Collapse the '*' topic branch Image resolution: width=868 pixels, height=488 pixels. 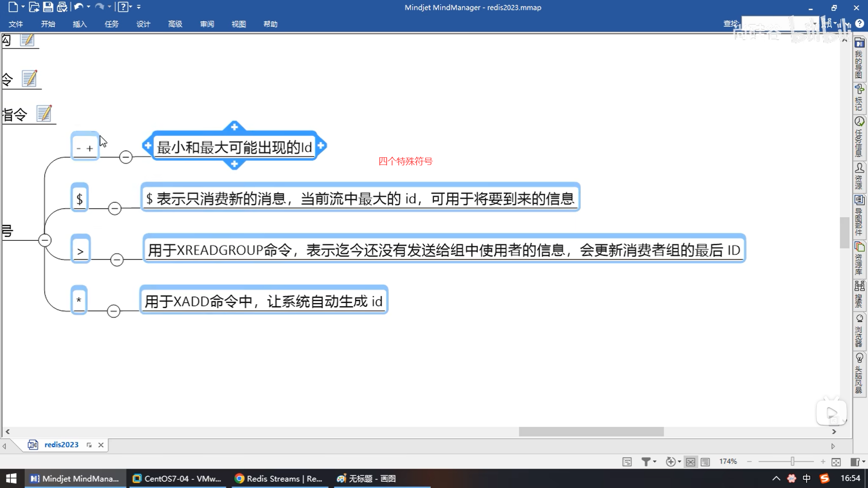click(x=113, y=311)
